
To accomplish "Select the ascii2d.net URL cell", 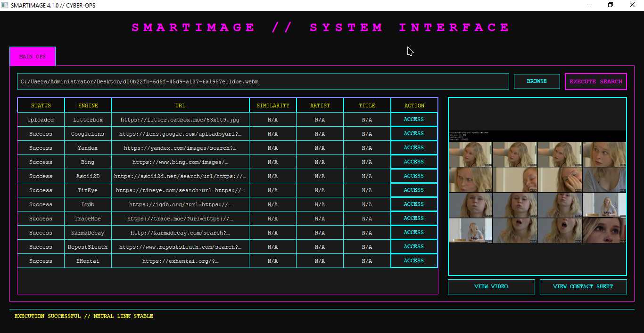I will 181,176.
